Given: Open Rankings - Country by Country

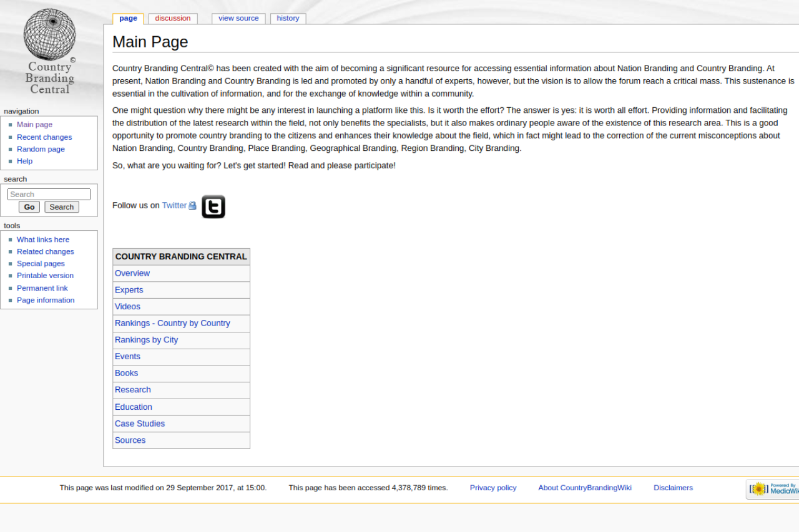Looking at the screenshot, I should pos(172,323).
